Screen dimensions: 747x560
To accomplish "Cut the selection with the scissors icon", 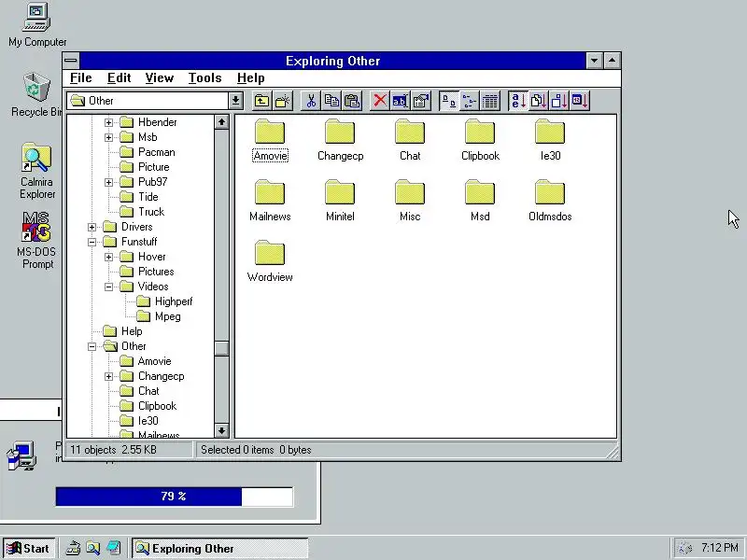I will [x=311, y=101].
